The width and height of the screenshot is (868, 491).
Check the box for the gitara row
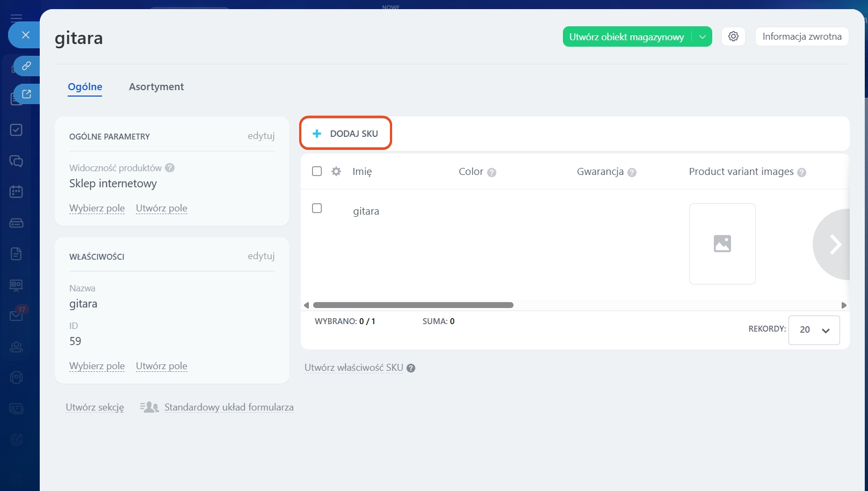317,208
